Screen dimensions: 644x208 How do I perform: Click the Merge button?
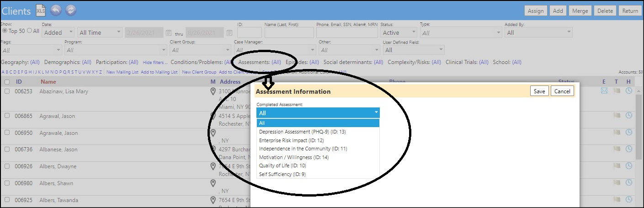tap(580, 11)
